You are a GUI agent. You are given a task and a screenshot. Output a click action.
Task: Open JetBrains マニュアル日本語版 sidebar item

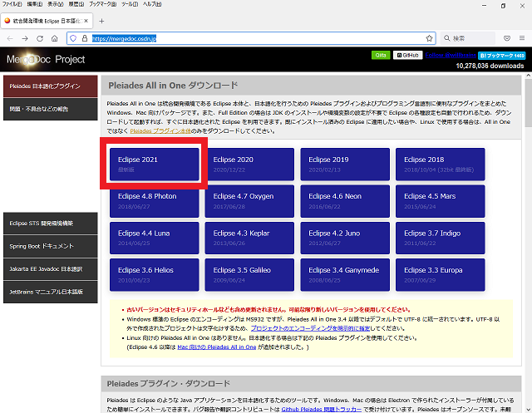click(51, 292)
